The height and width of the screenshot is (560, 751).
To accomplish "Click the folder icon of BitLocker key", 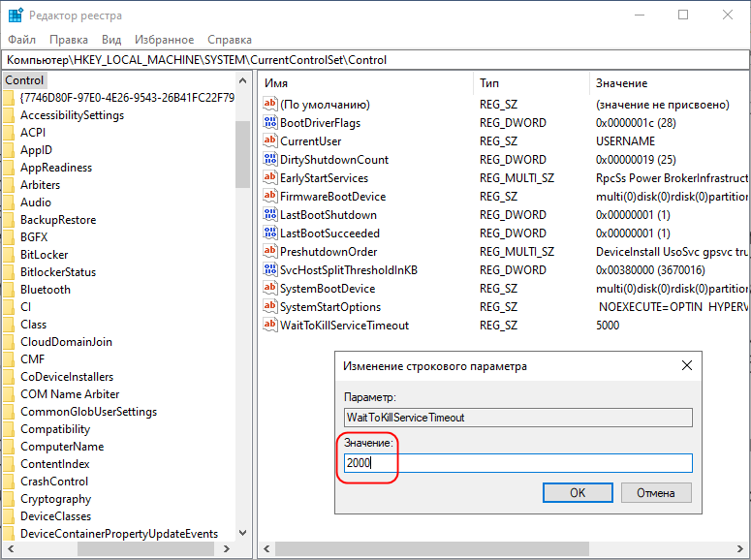I will pos(9,255).
